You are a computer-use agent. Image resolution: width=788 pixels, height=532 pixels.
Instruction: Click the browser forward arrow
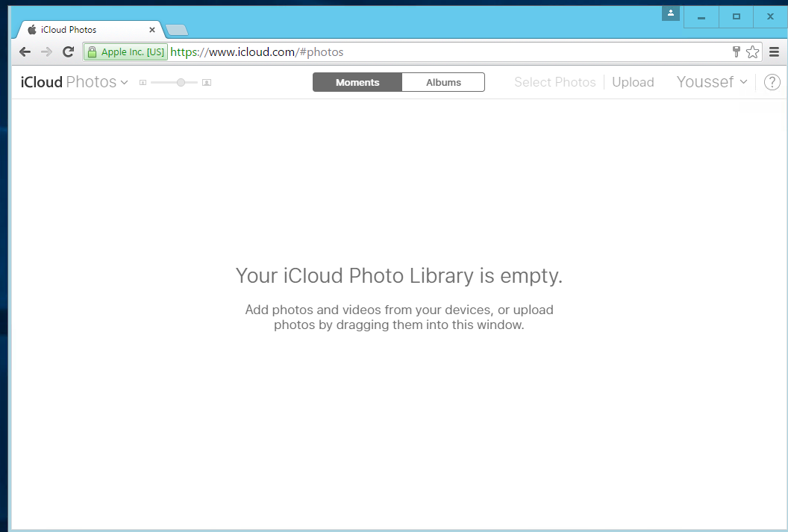46,51
